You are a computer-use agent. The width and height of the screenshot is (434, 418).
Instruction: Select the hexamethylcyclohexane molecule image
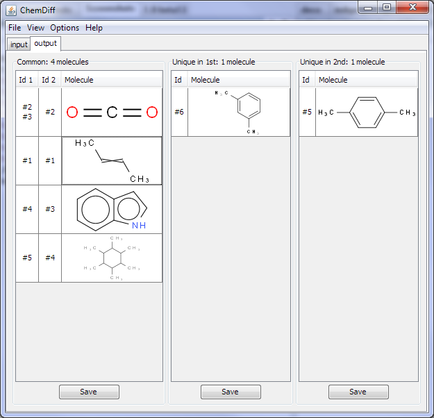(112, 258)
